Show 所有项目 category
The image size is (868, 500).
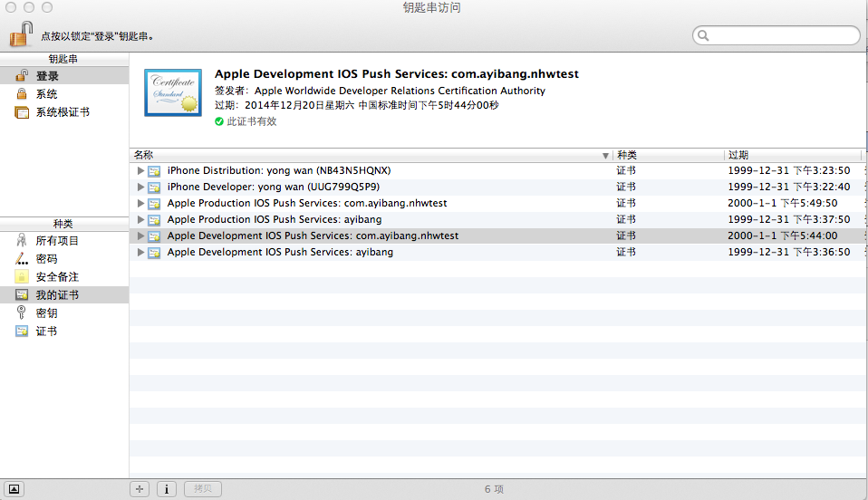[x=64, y=241]
